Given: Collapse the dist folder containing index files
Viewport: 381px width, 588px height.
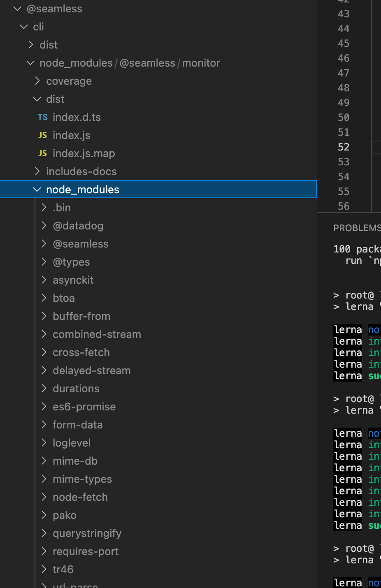Looking at the screenshot, I should pyautogui.click(x=37, y=99).
